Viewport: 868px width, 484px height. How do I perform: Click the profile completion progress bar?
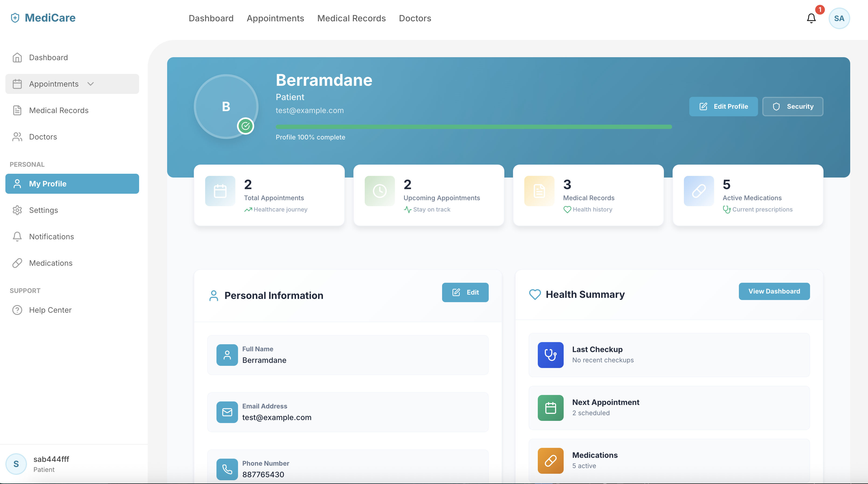[473, 127]
